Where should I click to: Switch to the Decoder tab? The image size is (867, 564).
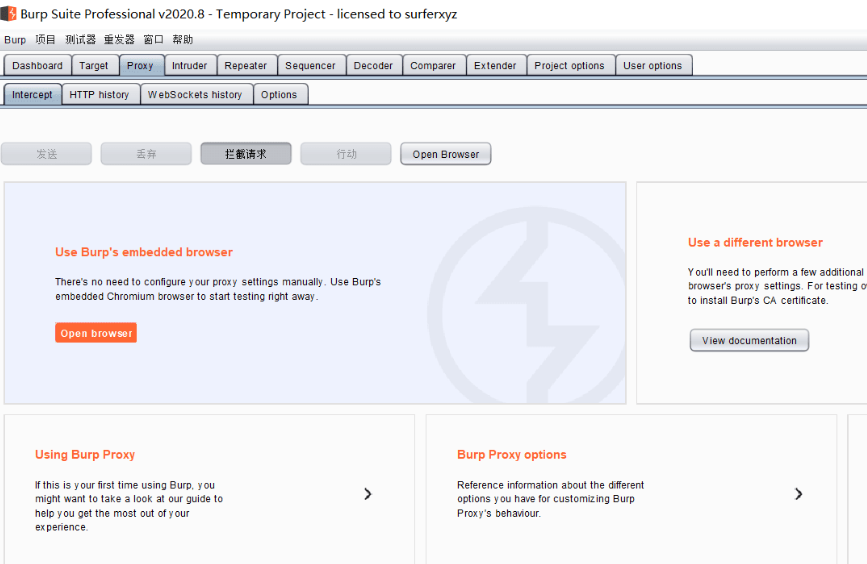coord(373,65)
